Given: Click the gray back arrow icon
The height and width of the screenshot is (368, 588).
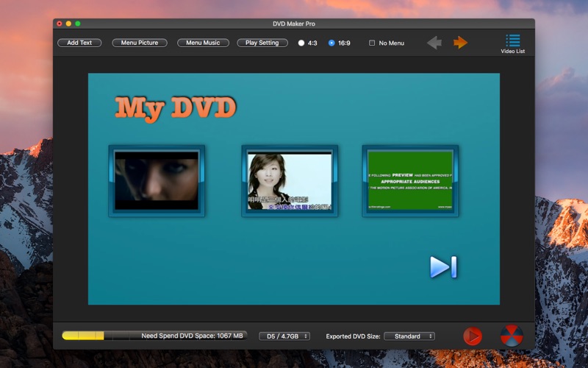Looking at the screenshot, I should [x=434, y=43].
